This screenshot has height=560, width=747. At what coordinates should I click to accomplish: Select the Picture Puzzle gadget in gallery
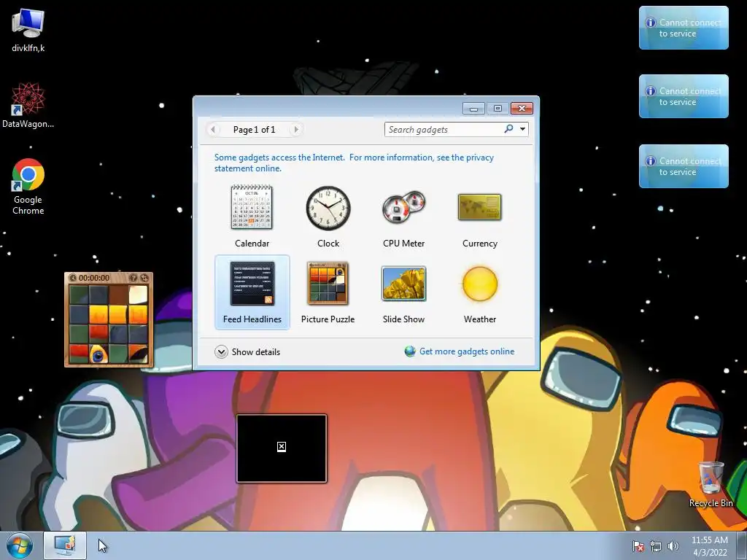[x=328, y=292]
